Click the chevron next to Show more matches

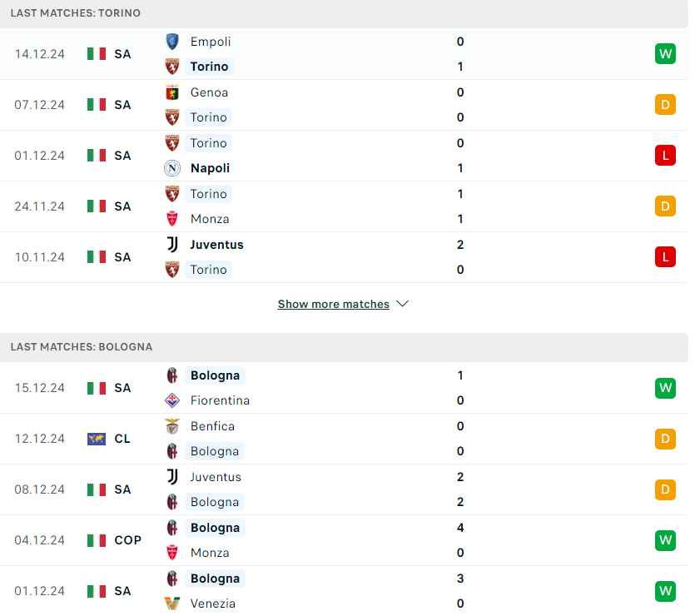click(403, 304)
